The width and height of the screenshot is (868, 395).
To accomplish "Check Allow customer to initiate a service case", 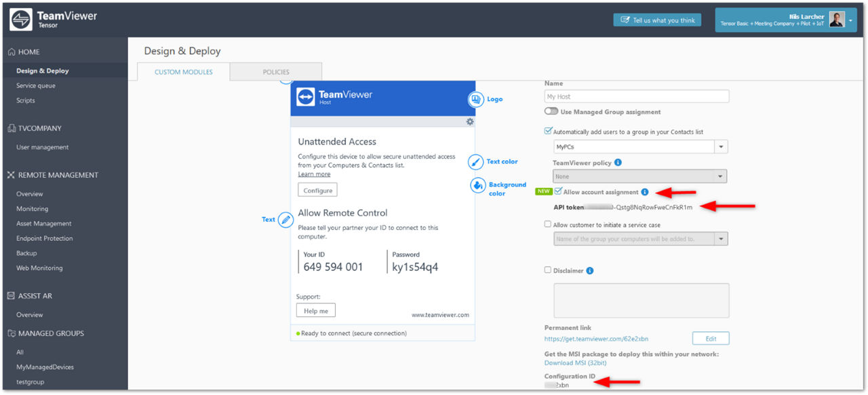I will 548,225.
